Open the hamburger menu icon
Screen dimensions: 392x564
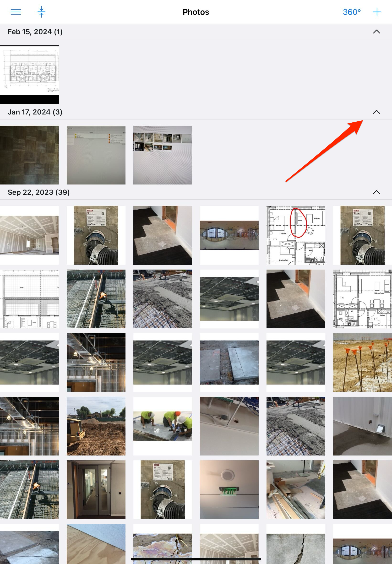[16, 12]
